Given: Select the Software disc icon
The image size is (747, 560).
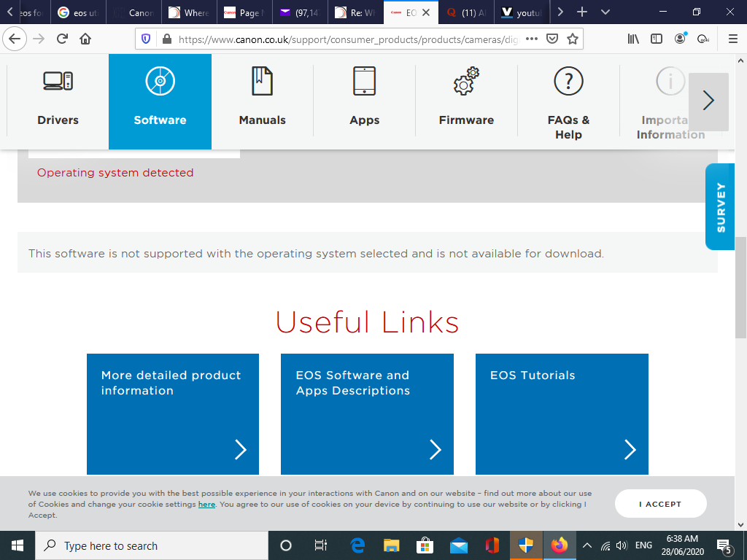Looking at the screenshot, I should (160, 81).
